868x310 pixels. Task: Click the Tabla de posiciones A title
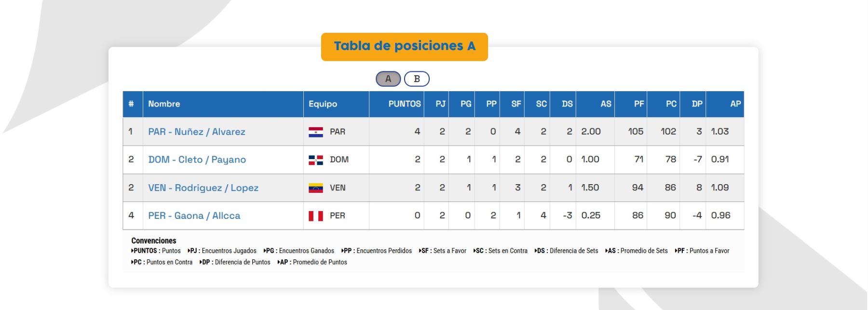point(404,46)
